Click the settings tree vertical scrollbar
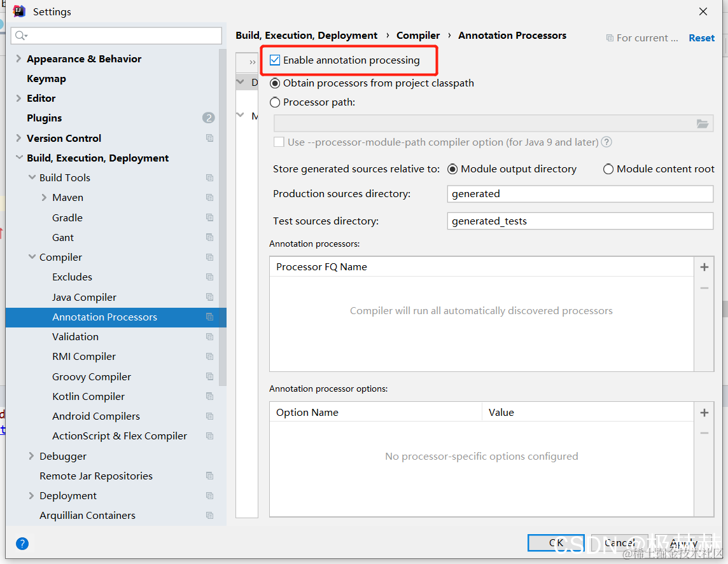Screen dimensions: 728x564 point(223,218)
